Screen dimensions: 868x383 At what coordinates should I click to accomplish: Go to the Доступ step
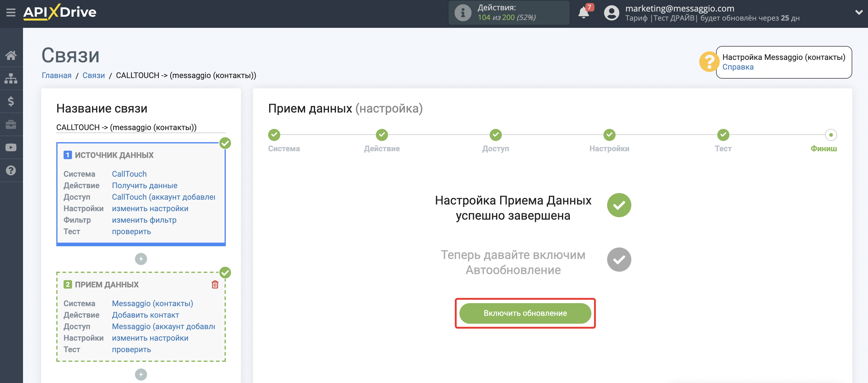tap(495, 135)
